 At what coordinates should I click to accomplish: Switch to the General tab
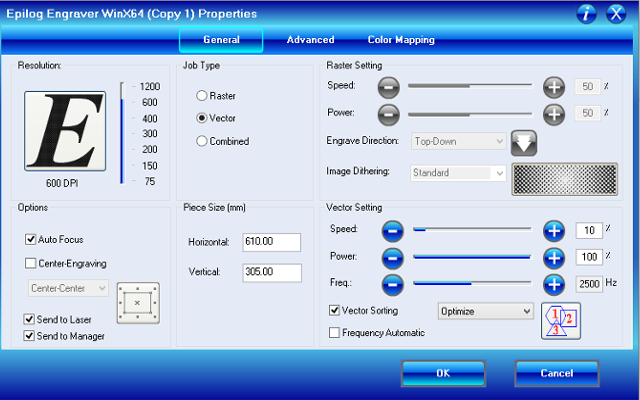221,40
